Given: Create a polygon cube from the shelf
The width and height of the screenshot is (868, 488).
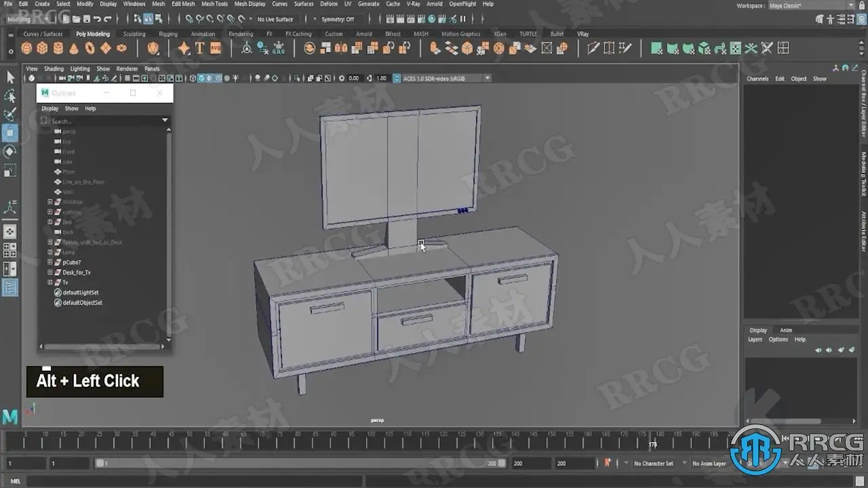Looking at the screenshot, I should coord(43,48).
